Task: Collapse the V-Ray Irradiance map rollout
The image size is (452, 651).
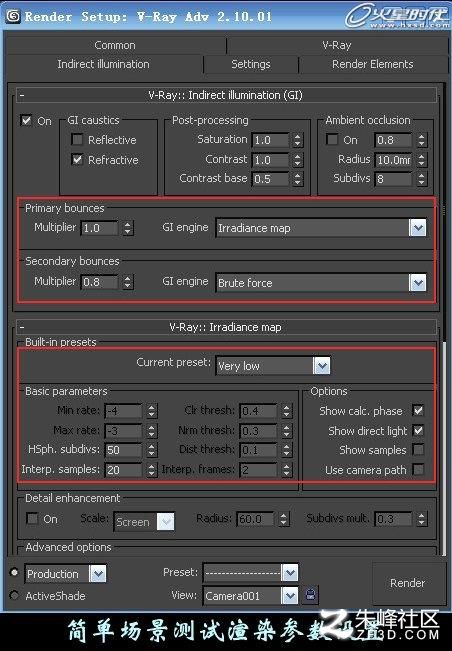Action: pyautogui.click(x=22, y=327)
